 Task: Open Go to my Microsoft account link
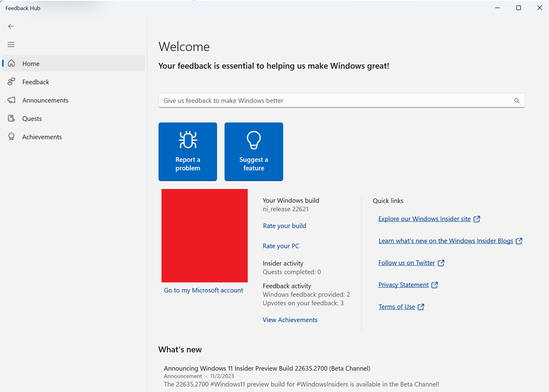point(203,290)
